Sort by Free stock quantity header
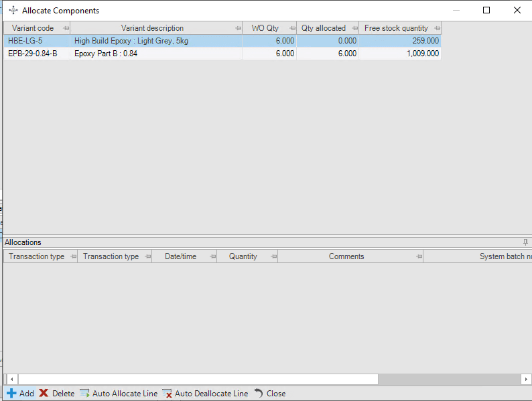Image resolution: width=532 pixels, height=401 pixels. [396, 28]
